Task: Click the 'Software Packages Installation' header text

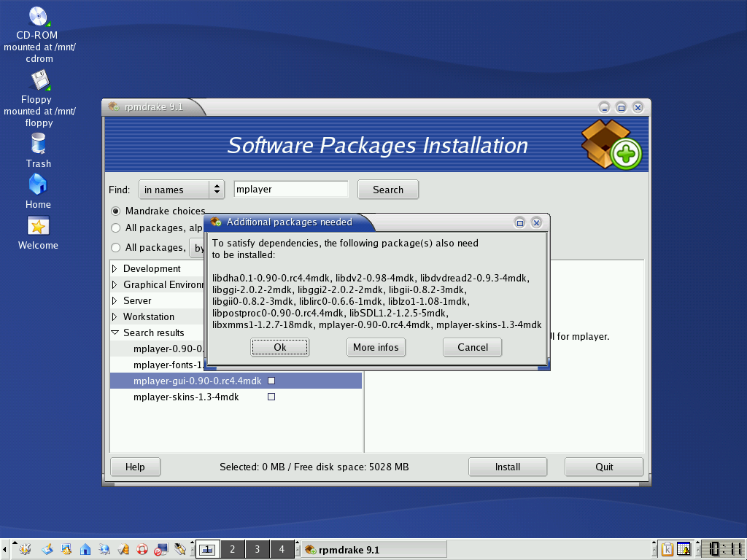Action: coord(378,145)
